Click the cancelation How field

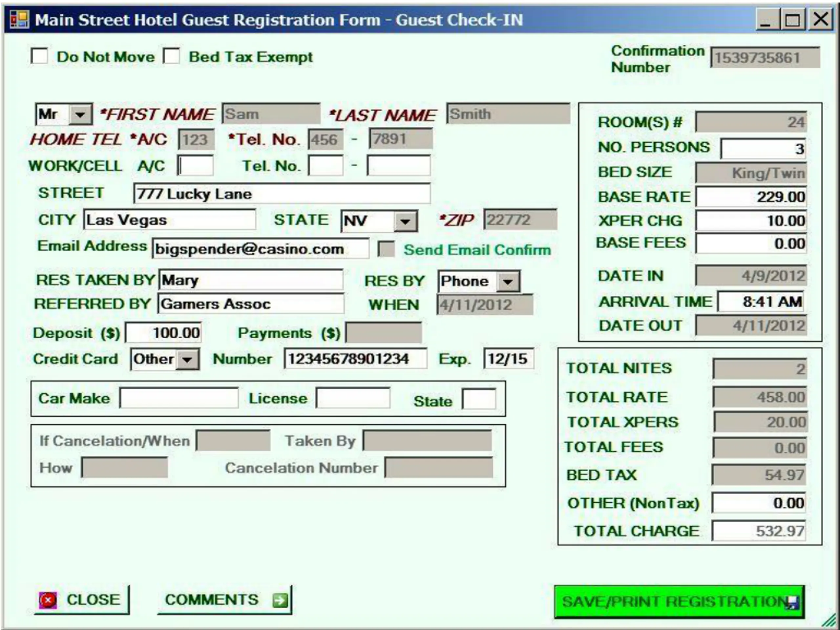[x=125, y=468]
